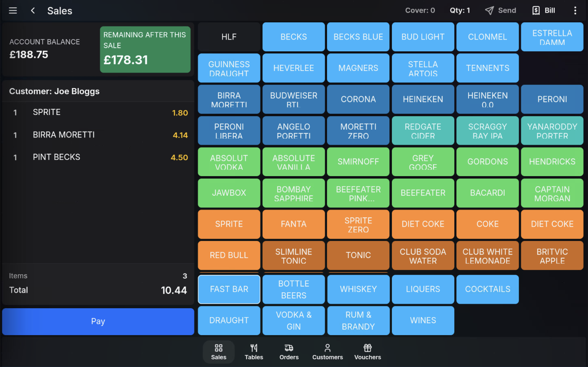Click the Pay button
Image resolution: width=588 pixels, height=367 pixels.
tap(98, 321)
